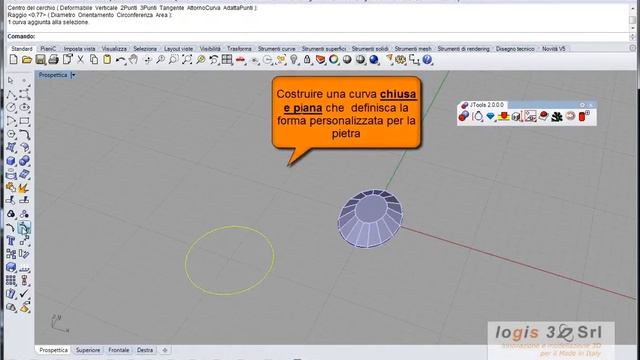Click the padlock Lock objects icon
The height and width of the screenshot is (360, 640).
click(x=307, y=60)
